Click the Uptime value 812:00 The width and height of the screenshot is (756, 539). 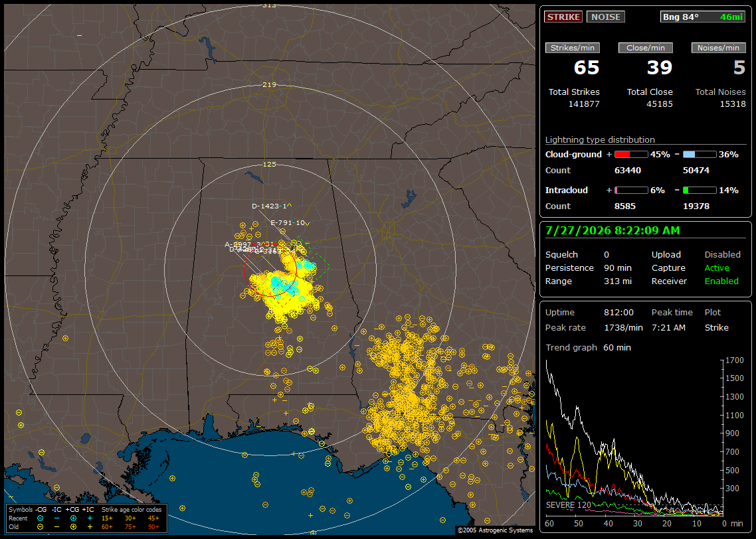(x=618, y=313)
